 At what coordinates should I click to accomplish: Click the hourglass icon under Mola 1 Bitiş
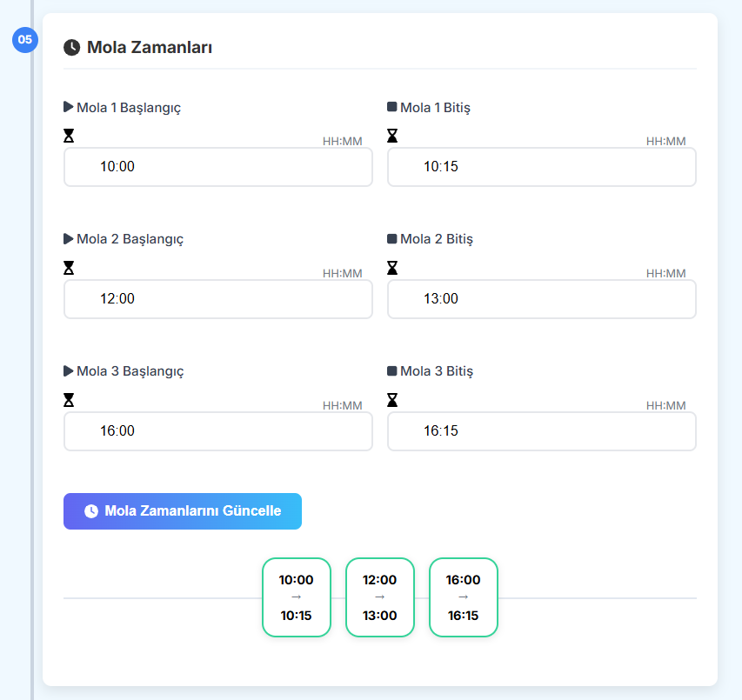pos(392,136)
